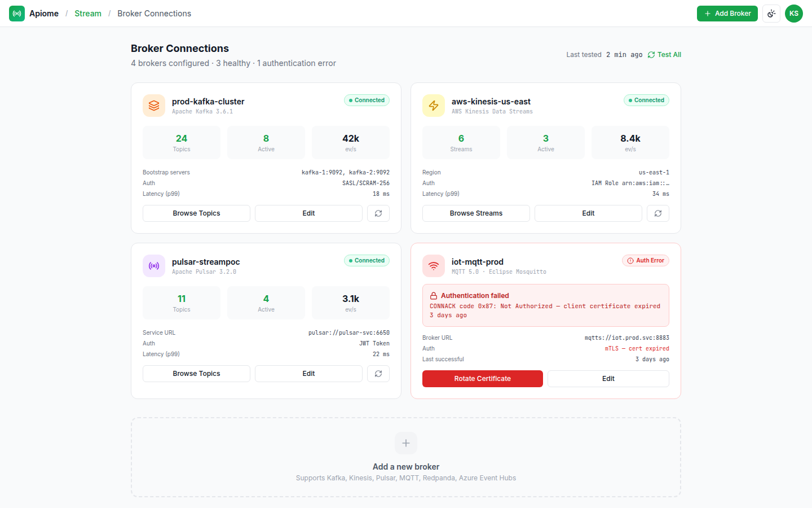Click the SASL/SCRAM-256 auth value
The image size is (812, 508).
pyautogui.click(x=366, y=183)
